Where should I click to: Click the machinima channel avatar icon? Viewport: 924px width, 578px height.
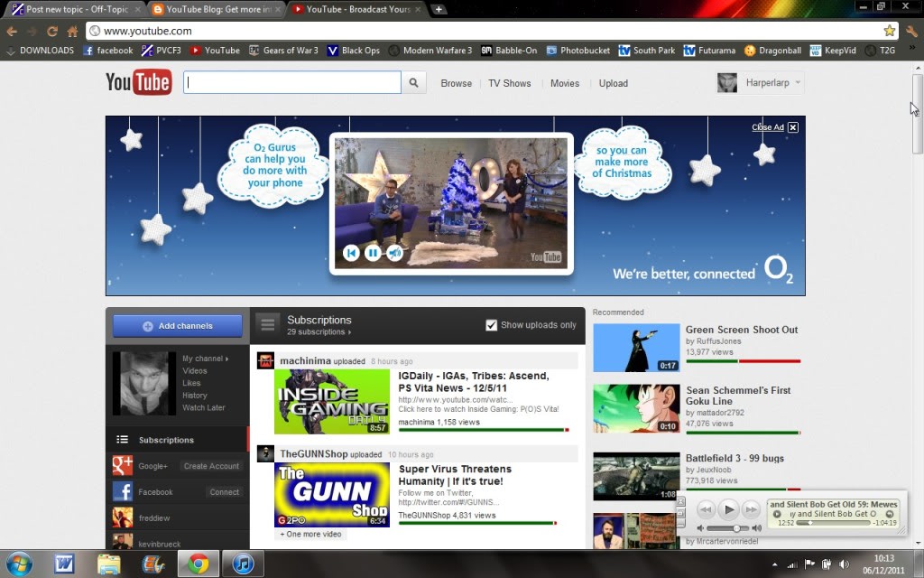coord(266,361)
